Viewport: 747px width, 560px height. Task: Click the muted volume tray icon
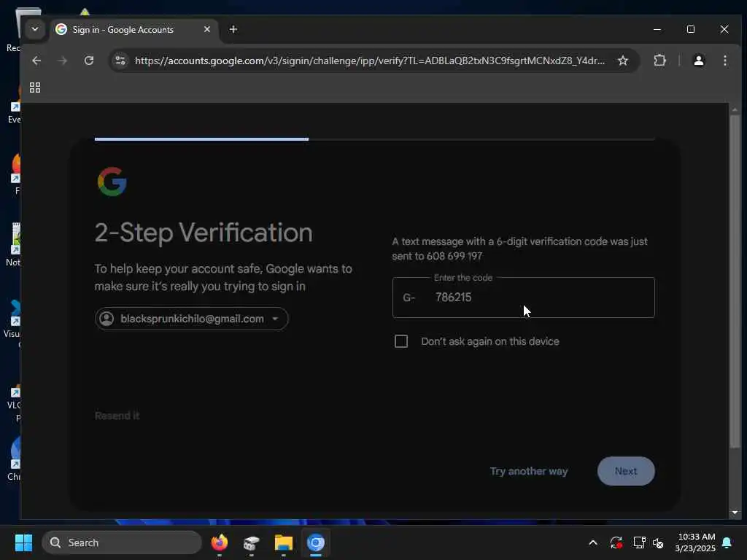click(659, 542)
